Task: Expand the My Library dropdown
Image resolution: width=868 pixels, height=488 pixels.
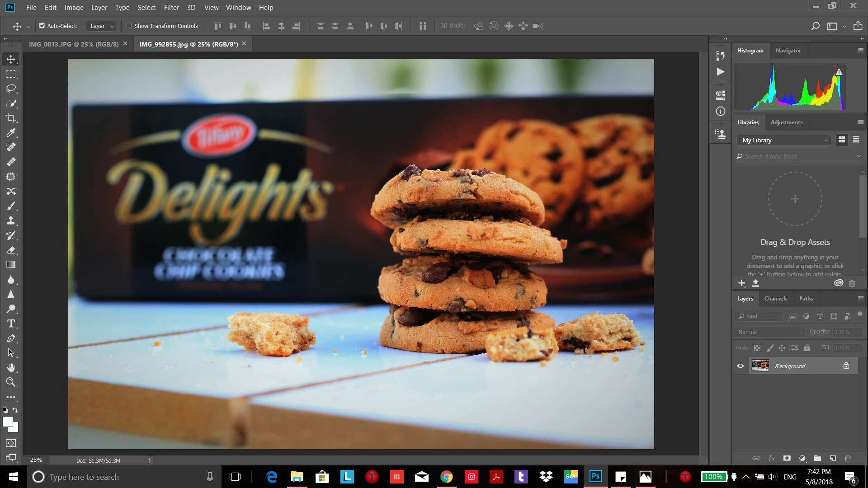Action: (784, 140)
